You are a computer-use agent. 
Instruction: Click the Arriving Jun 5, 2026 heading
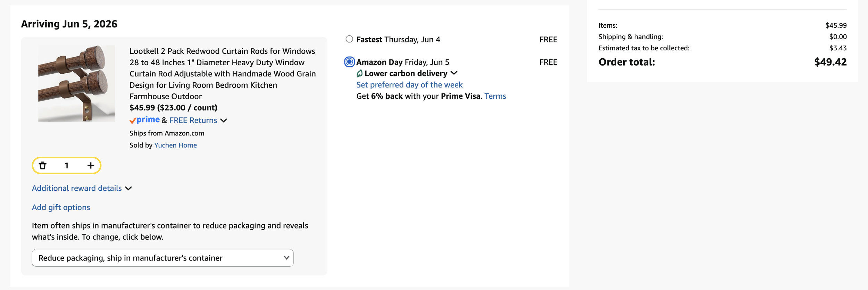69,24
